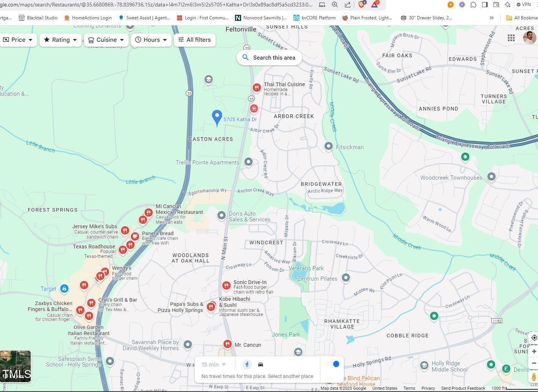Click Zentrum Pilates marker
Image resolution: width=538 pixels, height=392 pixels.
[x=346, y=278]
